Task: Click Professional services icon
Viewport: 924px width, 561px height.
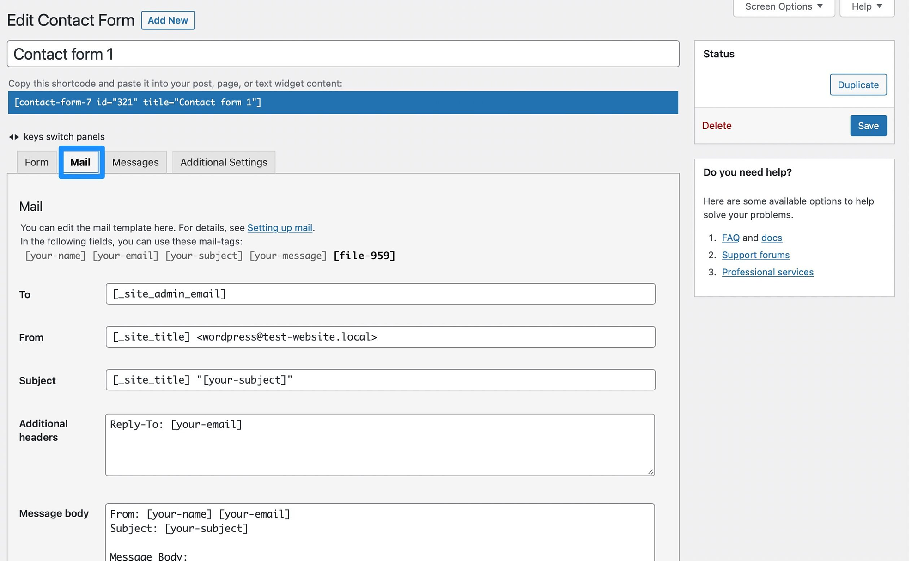Action: pos(767,272)
